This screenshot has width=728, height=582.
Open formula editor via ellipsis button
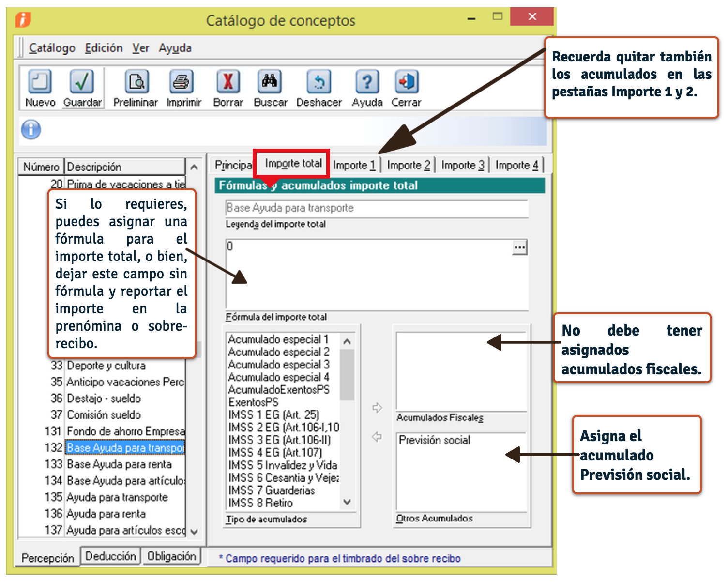point(519,248)
